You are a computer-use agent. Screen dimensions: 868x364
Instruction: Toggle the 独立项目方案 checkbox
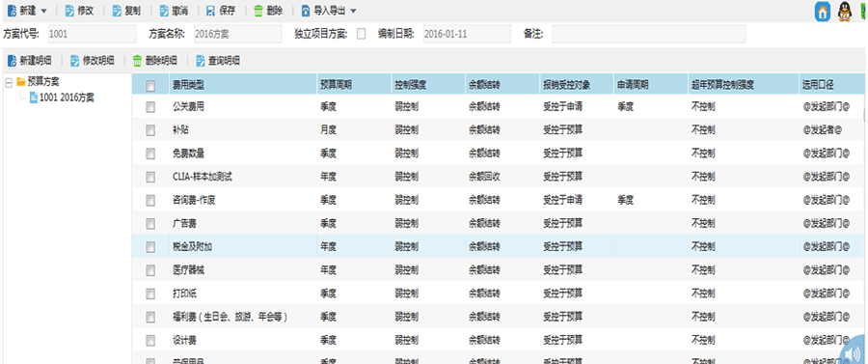[361, 35]
